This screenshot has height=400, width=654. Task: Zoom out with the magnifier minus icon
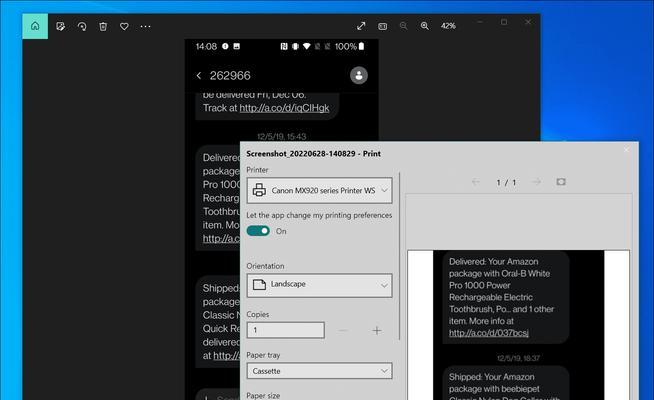[403, 26]
